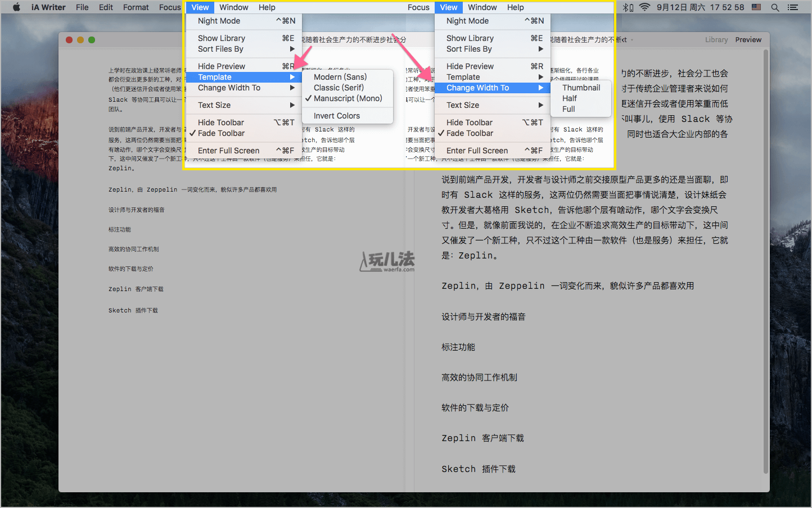
Task: Choose Hide Preview in width-submenu menu
Action: pos(491,66)
